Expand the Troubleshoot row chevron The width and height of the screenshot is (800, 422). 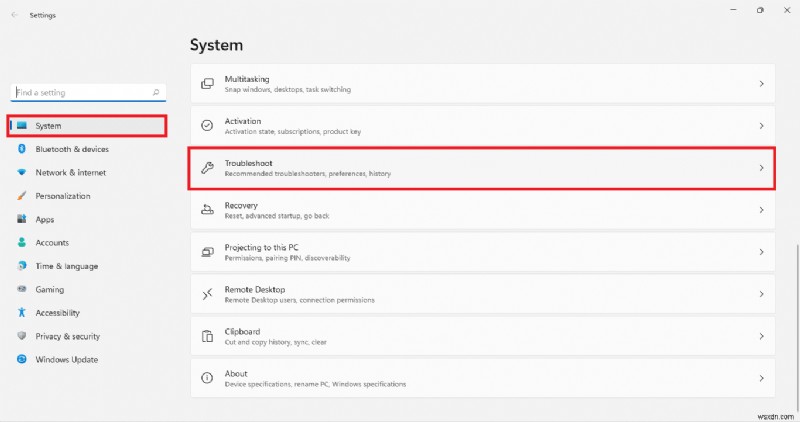[x=761, y=168]
